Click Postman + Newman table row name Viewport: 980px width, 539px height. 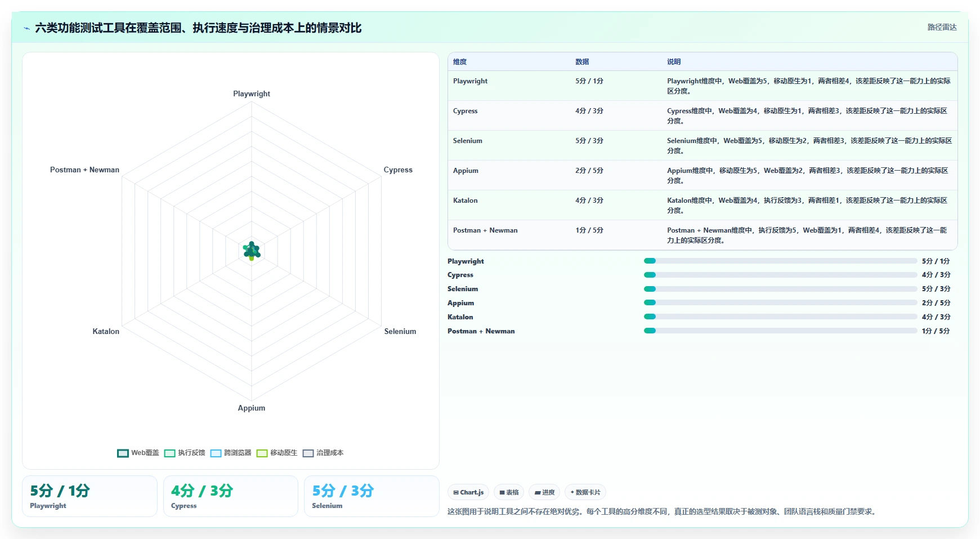tap(485, 230)
